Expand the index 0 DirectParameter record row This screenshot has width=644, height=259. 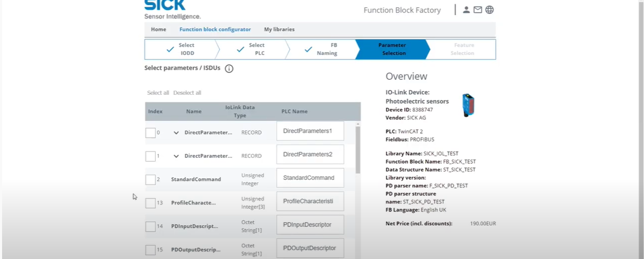(176, 133)
